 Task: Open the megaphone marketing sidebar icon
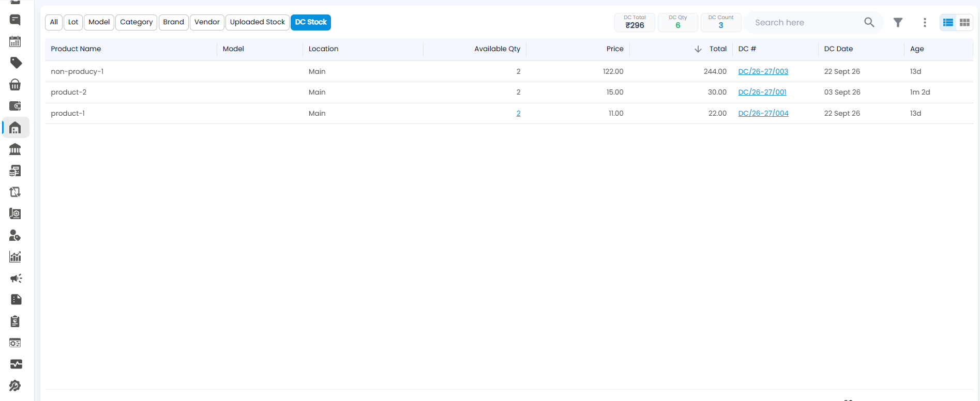[16, 279]
